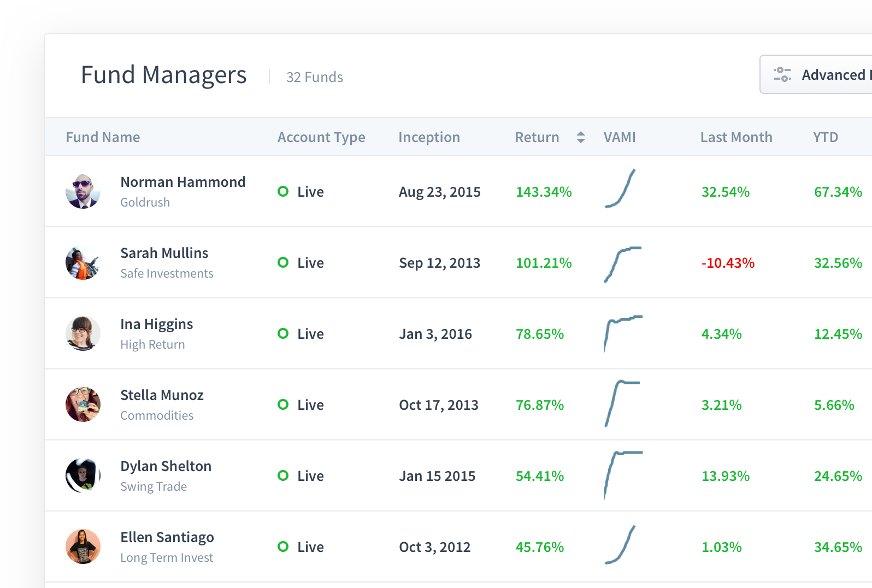Toggle the Return column sort arrows

(x=580, y=137)
